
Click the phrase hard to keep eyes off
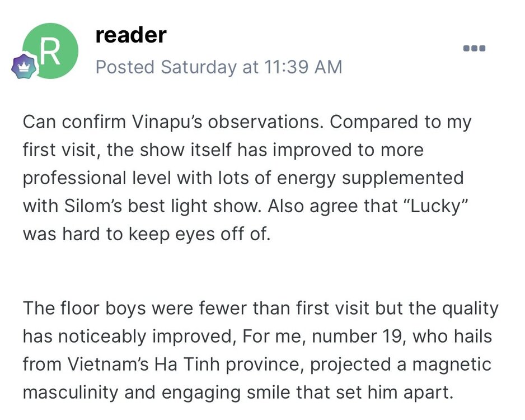[154, 234]
